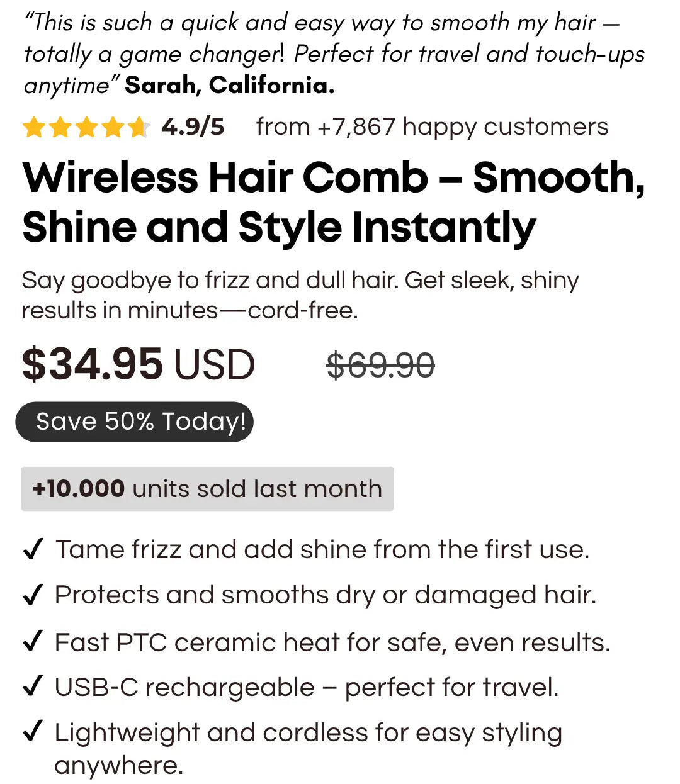Click the checkmark beside "Tame frizz"
The width and height of the screenshot is (680, 784).
point(33,549)
